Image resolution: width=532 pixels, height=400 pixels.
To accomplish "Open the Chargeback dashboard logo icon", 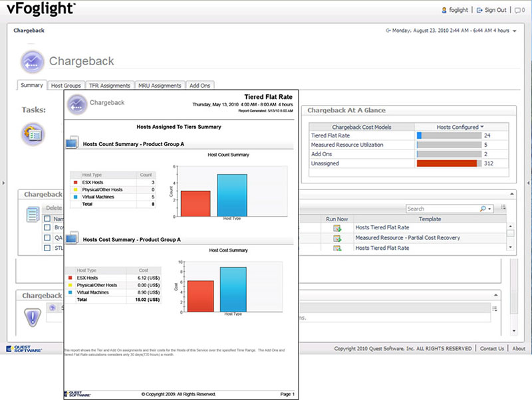I will coord(32,62).
